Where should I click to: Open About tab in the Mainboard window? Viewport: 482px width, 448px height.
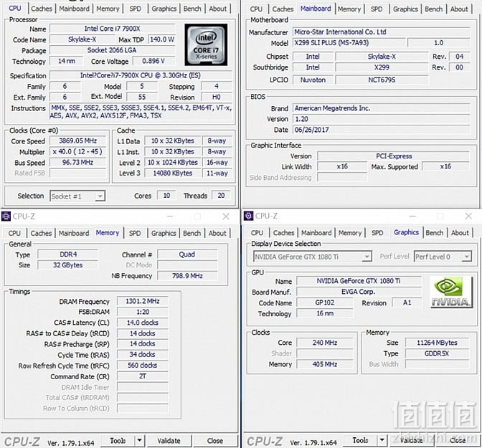(x=459, y=9)
